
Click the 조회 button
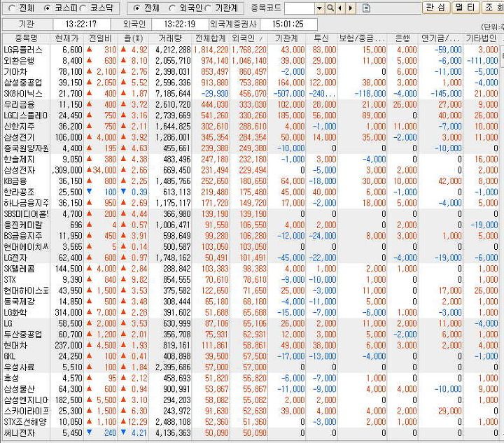pyautogui.click(x=493, y=8)
